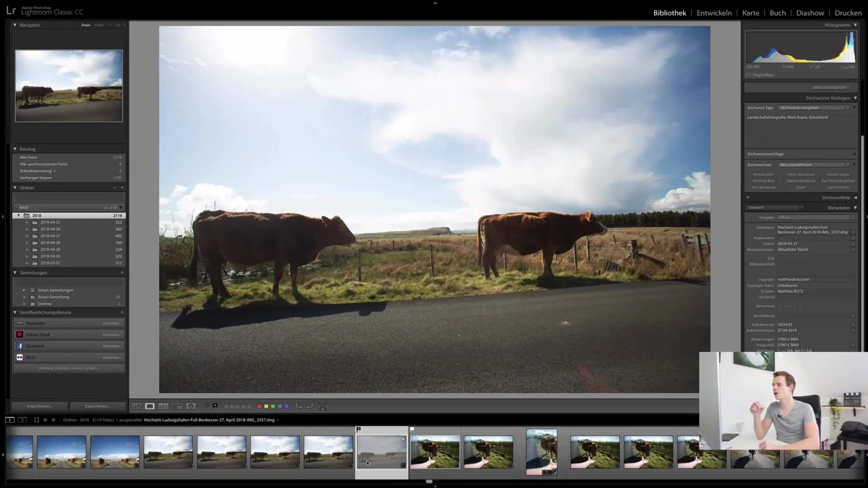
Task: Click the Adobe Stock service icon
Action: click(x=19, y=334)
